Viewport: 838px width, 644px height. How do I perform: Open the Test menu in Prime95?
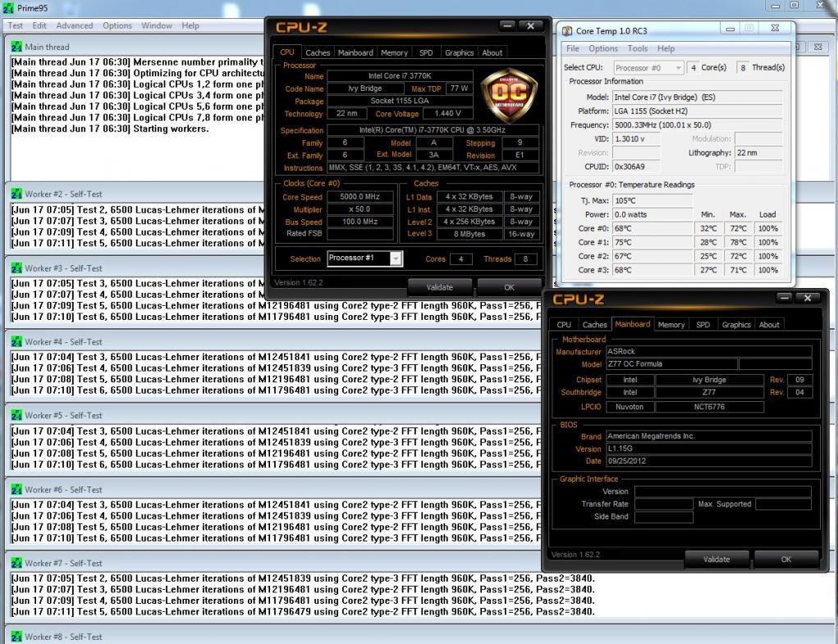[15, 25]
